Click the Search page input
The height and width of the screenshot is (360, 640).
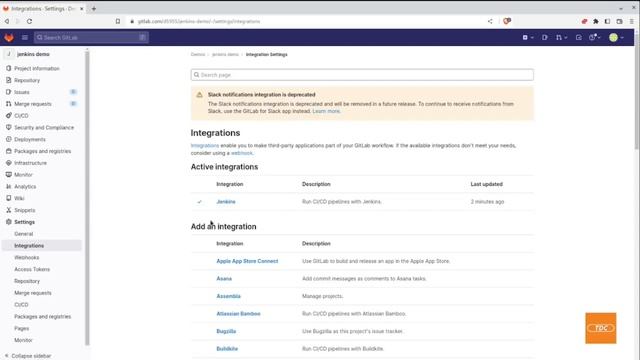tap(362, 75)
